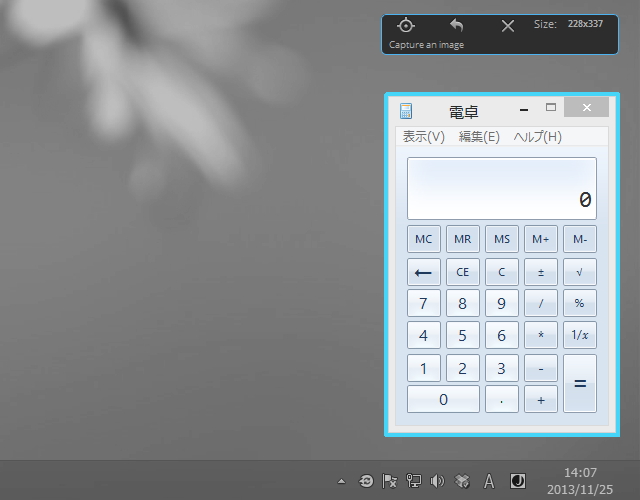Click the multiply asterisk button
This screenshot has height=500, width=640.
tap(540, 335)
